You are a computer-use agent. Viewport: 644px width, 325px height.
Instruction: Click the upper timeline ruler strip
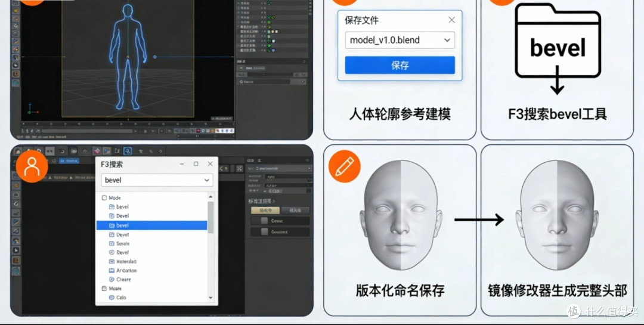point(128,123)
